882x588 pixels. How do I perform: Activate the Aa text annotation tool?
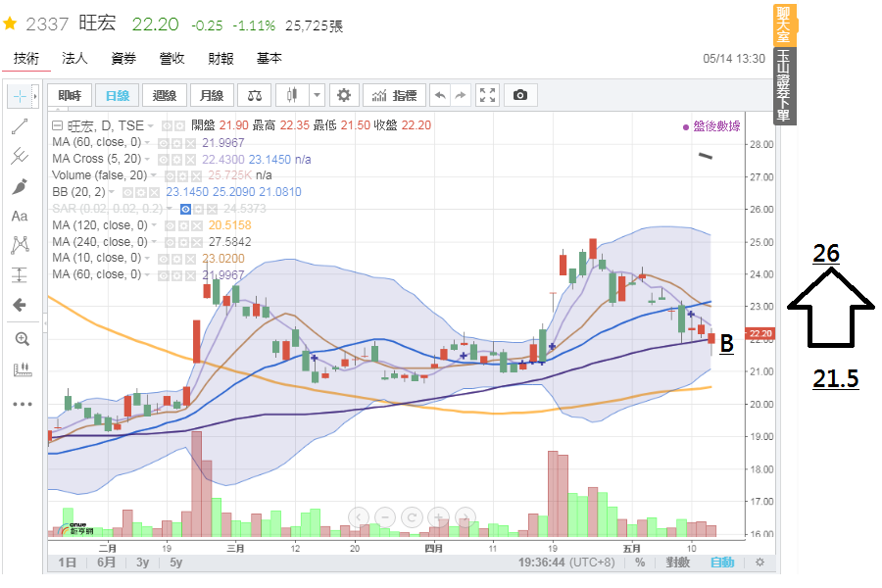[20, 216]
